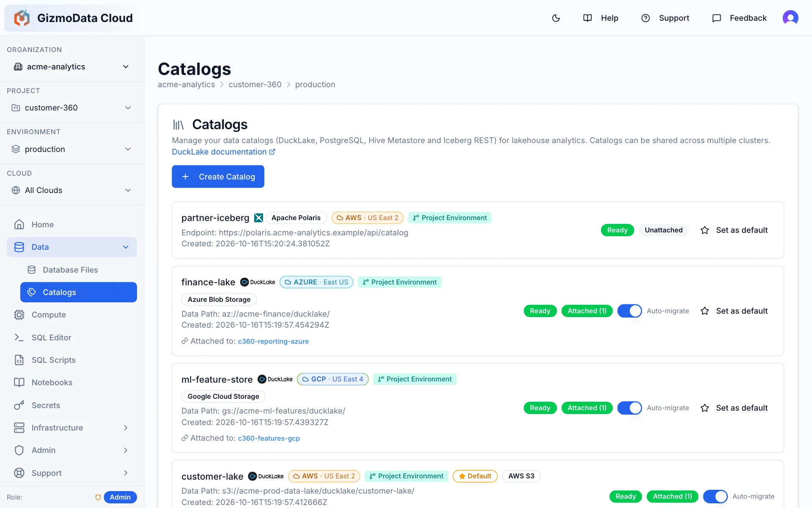The image size is (812, 508).
Task: Toggle Auto-migrate for ml-feature-store
Action: pyautogui.click(x=630, y=408)
